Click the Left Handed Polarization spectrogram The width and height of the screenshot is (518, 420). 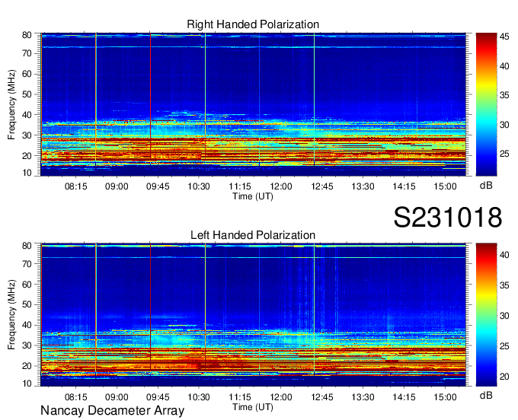click(253, 315)
